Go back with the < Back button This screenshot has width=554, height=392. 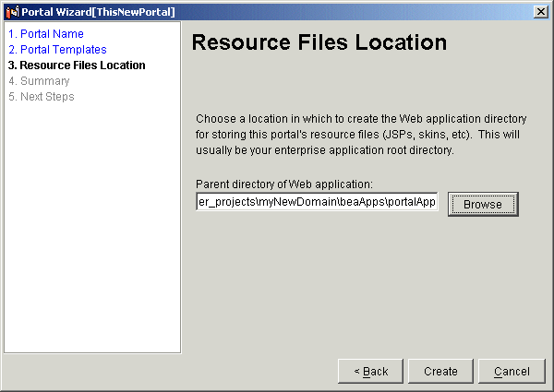[370, 371]
